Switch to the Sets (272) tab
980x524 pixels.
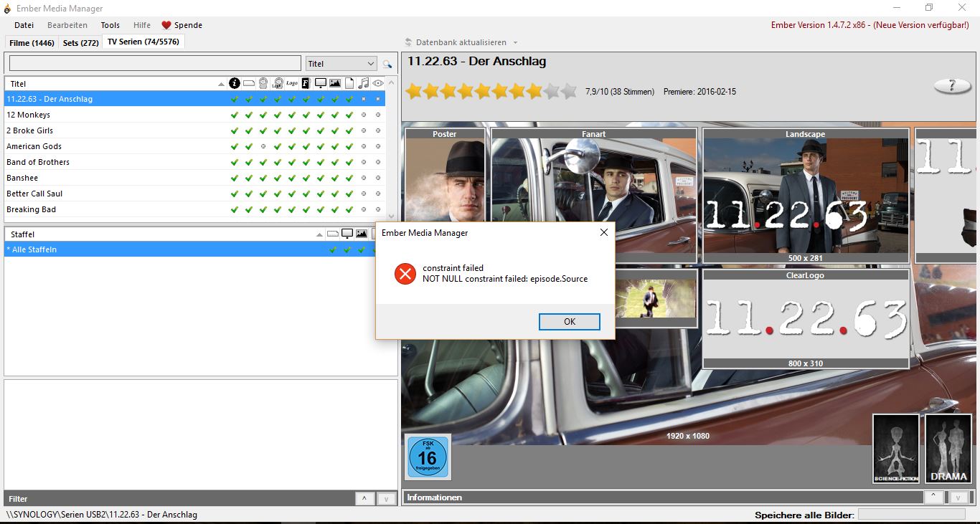pyautogui.click(x=81, y=43)
